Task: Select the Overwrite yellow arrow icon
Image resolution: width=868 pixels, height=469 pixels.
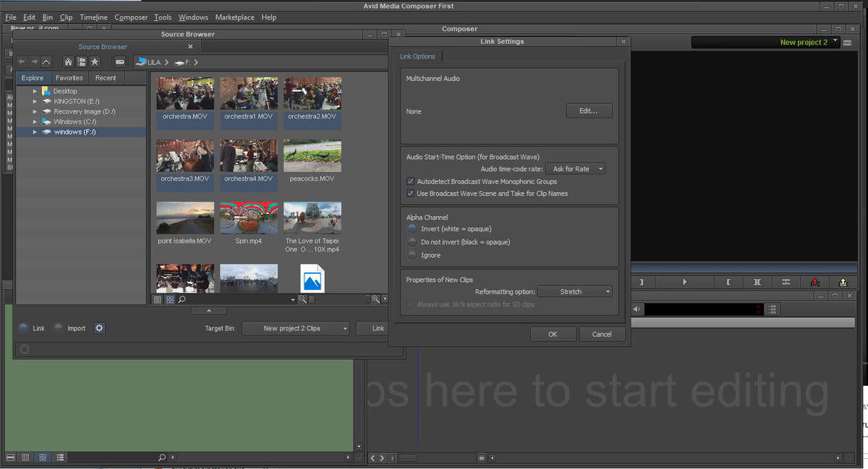Action: [x=843, y=282]
